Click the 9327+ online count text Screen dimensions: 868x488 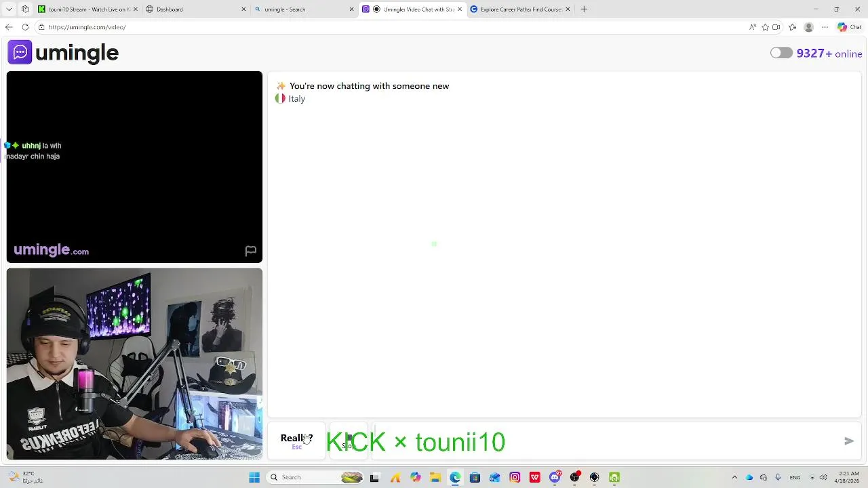coord(829,54)
